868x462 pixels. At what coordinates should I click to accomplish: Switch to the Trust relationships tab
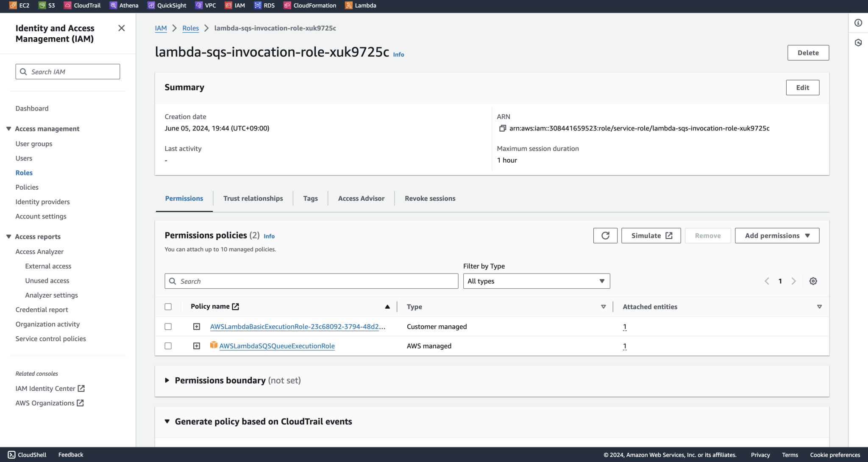click(x=253, y=198)
